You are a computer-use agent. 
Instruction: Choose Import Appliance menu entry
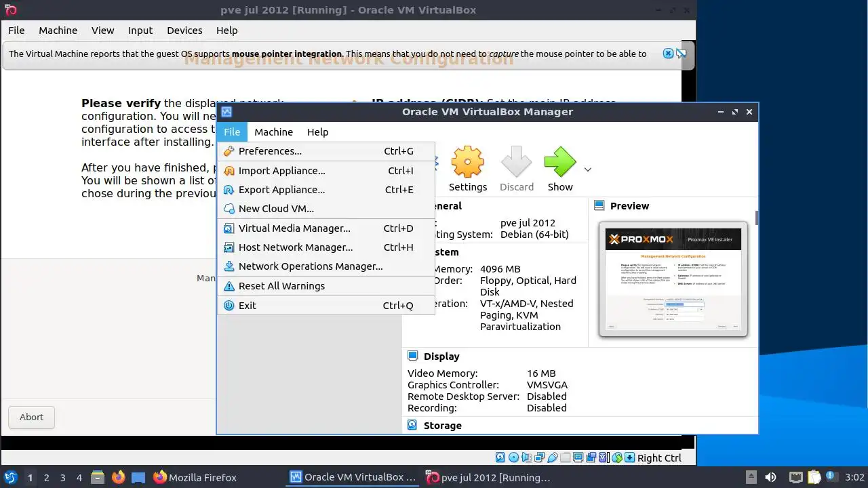325,171
